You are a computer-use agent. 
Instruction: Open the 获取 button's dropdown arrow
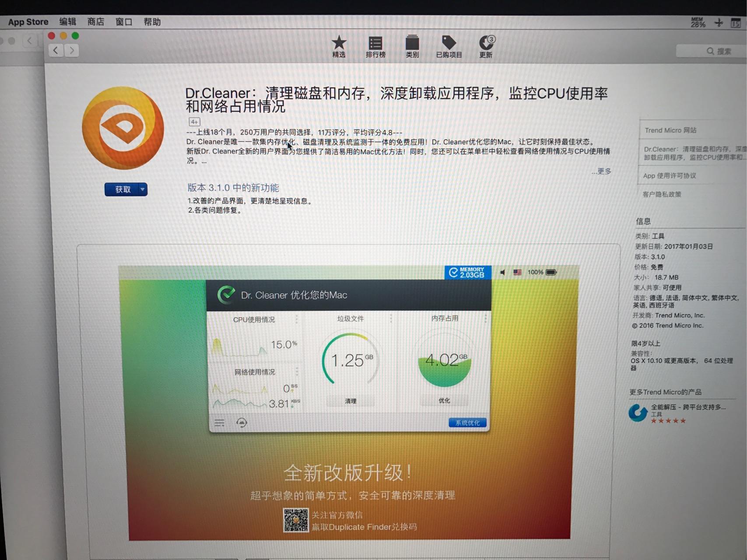[142, 189]
